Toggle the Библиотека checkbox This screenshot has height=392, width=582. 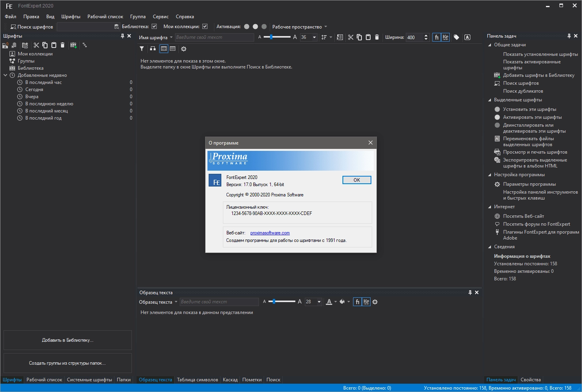pos(154,27)
